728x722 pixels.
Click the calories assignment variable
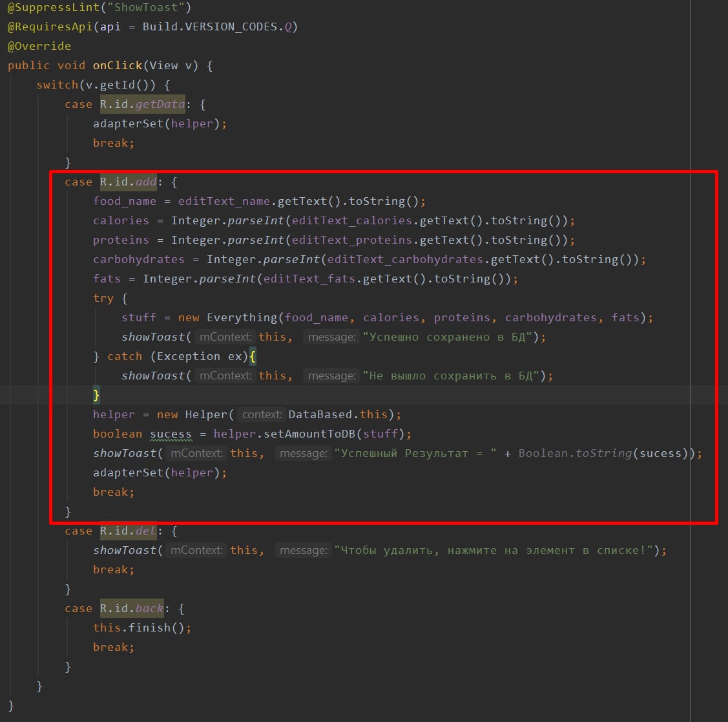(121, 221)
